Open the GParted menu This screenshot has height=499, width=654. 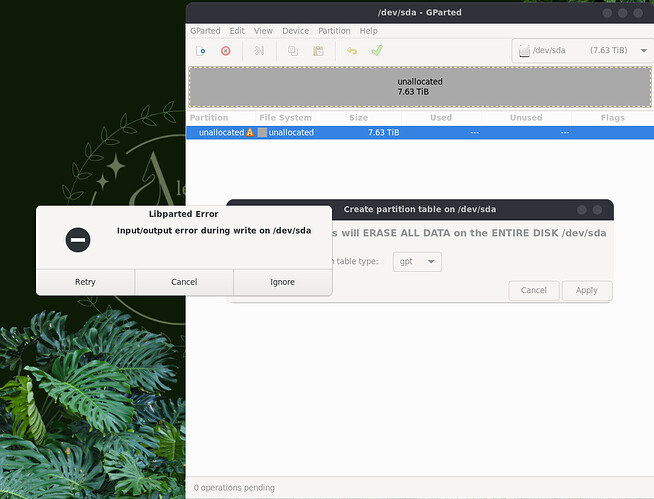pyautogui.click(x=205, y=31)
